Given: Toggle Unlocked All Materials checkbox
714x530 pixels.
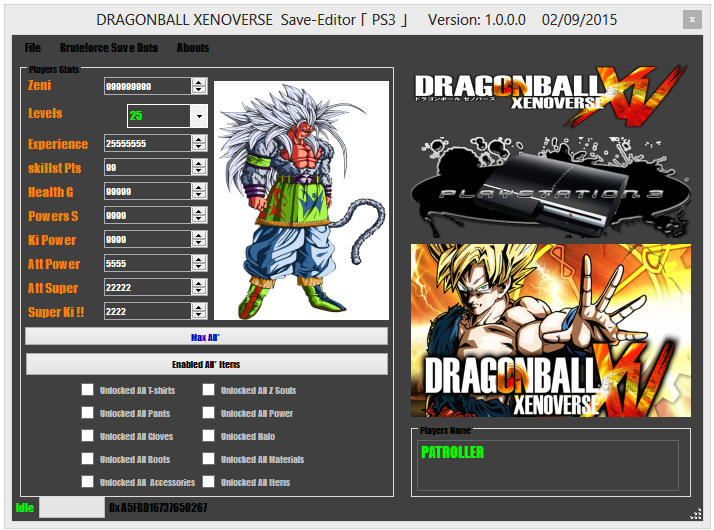Looking at the screenshot, I should (209, 459).
